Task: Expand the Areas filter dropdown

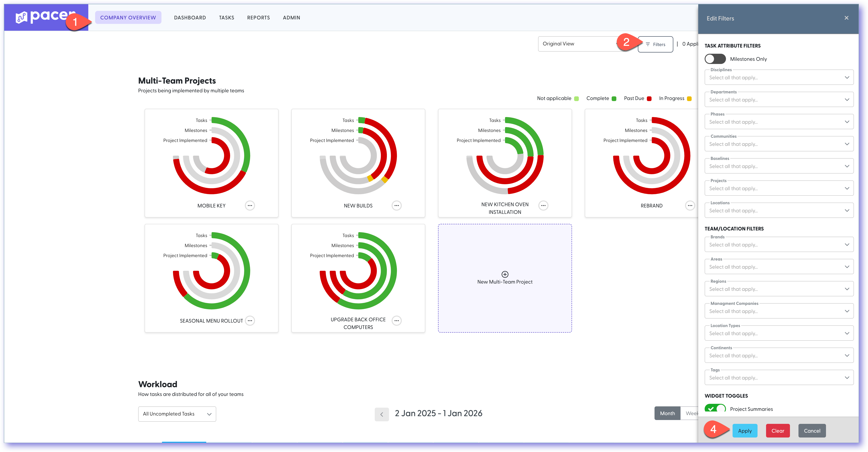Action: click(x=779, y=267)
